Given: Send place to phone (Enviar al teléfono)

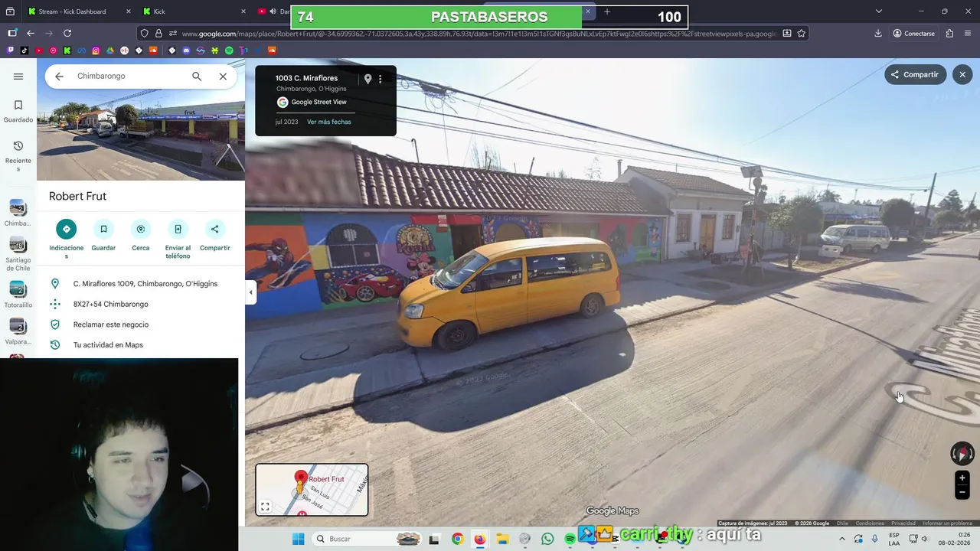Looking at the screenshot, I should pyautogui.click(x=178, y=239).
